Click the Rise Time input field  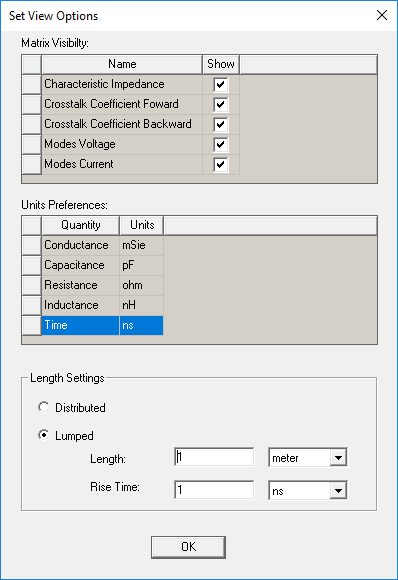(x=214, y=490)
